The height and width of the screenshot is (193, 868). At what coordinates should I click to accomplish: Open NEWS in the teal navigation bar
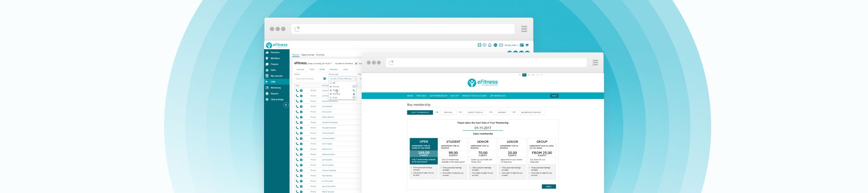tap(410, 96)
